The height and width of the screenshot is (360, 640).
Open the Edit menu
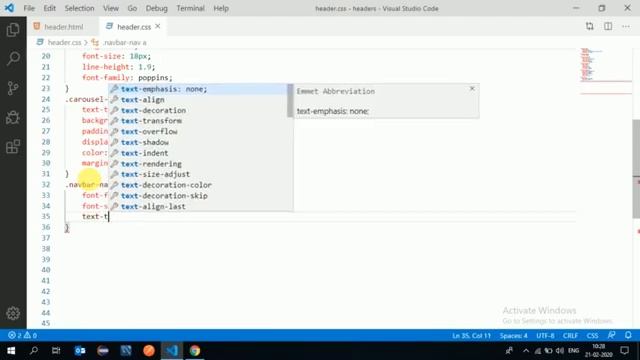pos(49,8)
